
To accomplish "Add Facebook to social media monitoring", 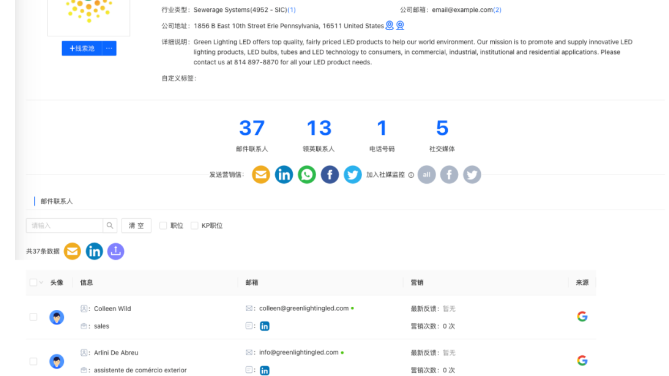I will click(x=449, y=175).
